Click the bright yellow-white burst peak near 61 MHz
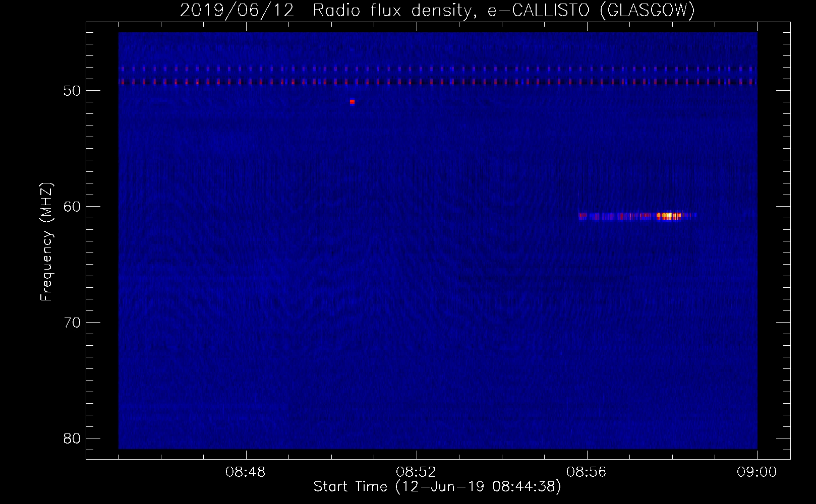Screen dimensions: 816x504 click(668, 216)
